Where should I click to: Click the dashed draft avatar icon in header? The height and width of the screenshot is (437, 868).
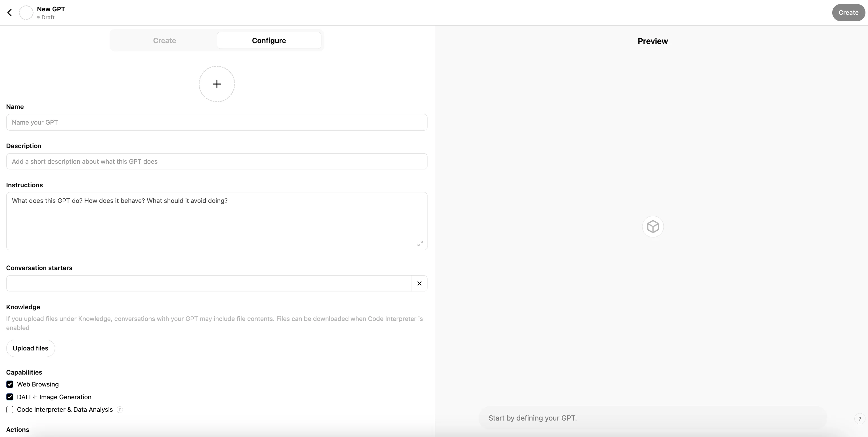click(x=26, y=12)
